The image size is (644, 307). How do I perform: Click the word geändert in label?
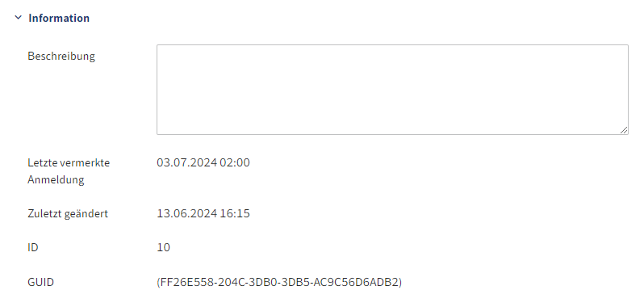pyautogui.click(x=86, y=214)
